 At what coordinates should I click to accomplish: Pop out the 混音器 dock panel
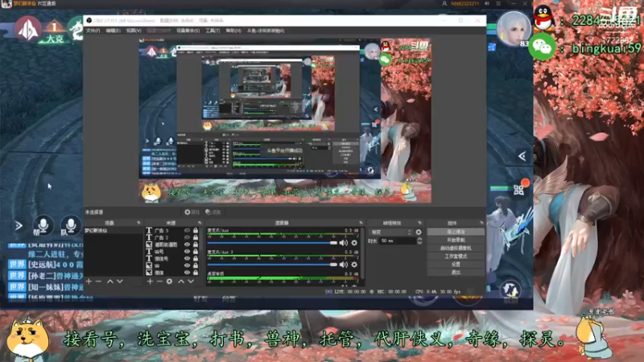coord(361,223)
